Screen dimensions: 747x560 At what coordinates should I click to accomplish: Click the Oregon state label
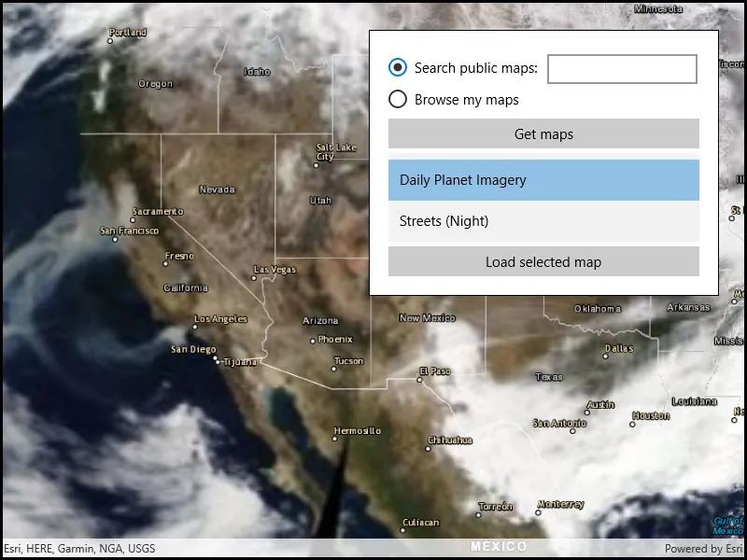155,84
